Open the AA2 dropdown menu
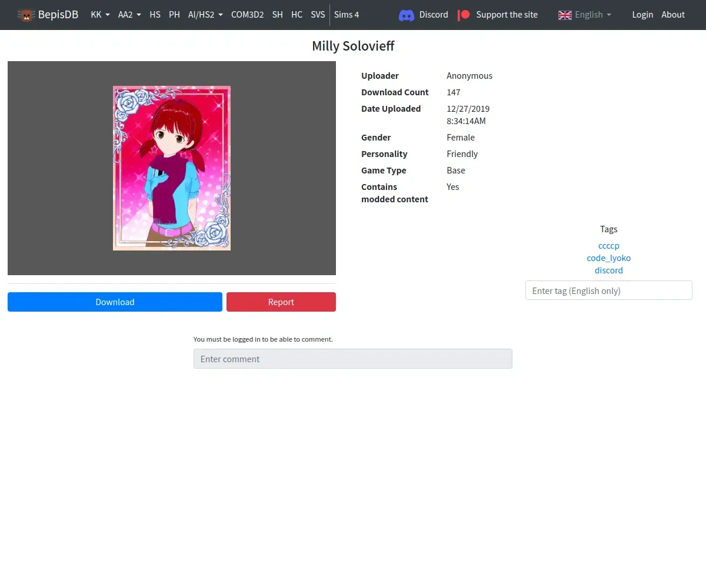706x588 pixels. point(129,15)
